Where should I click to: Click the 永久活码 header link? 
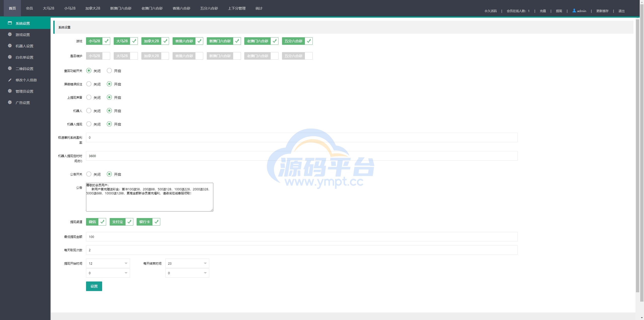[491, 11]
